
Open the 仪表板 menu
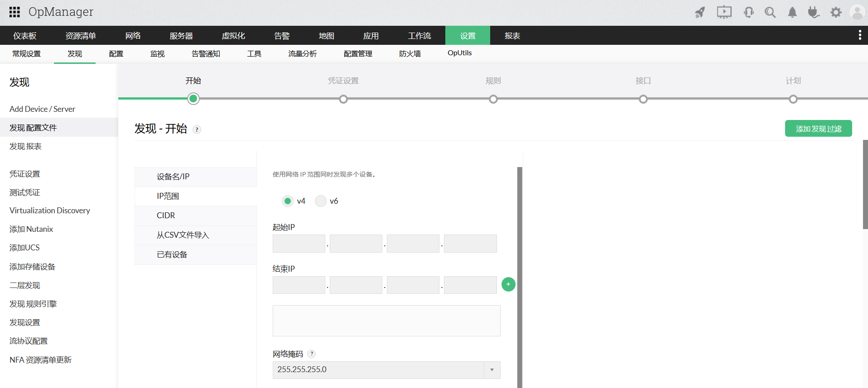25,36
